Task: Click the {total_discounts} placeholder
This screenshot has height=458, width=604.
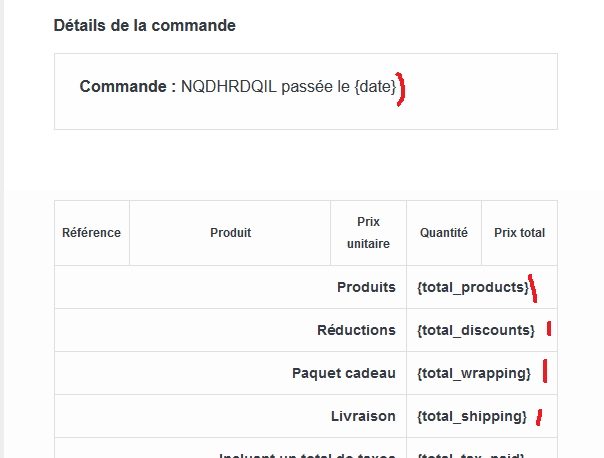Action: (475, 330)
